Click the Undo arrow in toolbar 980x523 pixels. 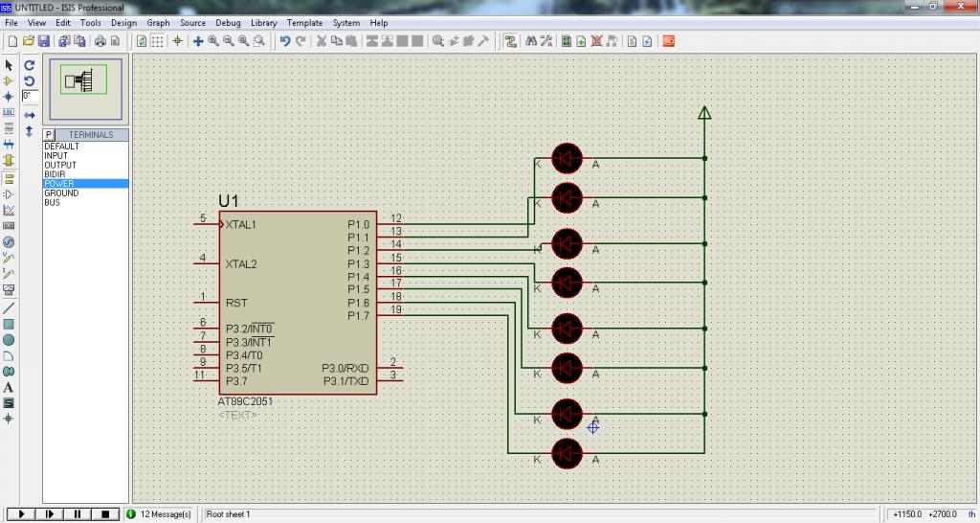tap(285, 41)
